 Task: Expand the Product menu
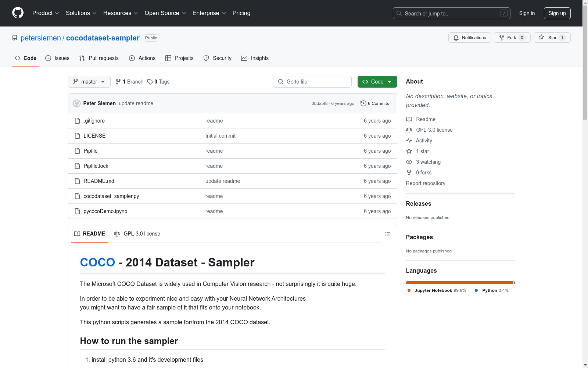click(46, 13)
